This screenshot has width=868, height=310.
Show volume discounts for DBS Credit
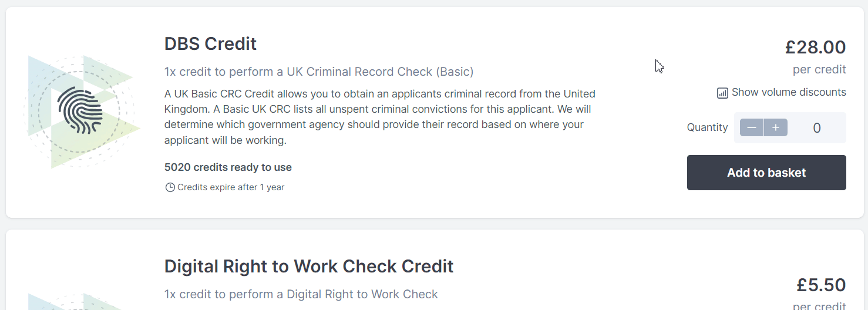coord(782,92)
